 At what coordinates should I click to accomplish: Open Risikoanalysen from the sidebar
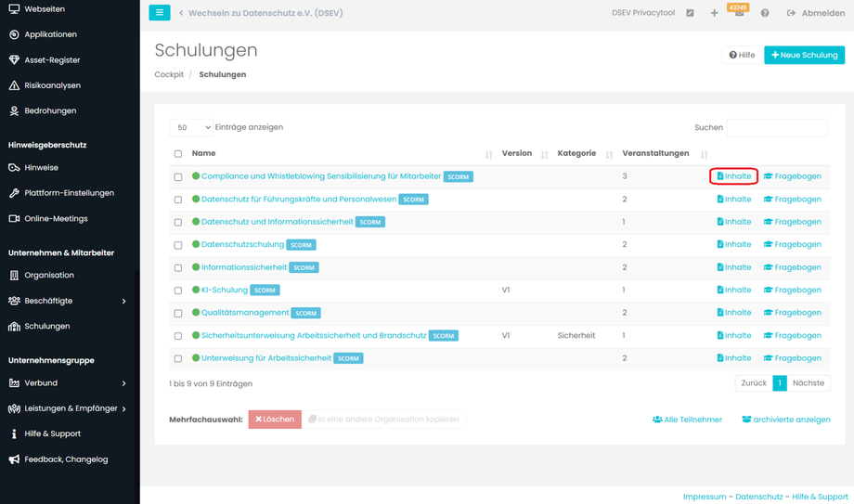pos(52,85)
